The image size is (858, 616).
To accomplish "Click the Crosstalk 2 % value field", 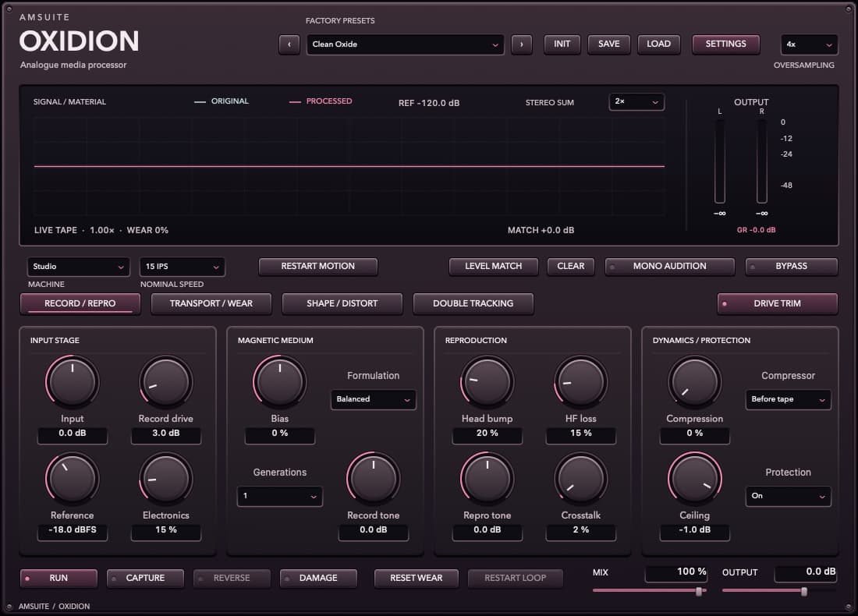I will (x=580, y=531).
